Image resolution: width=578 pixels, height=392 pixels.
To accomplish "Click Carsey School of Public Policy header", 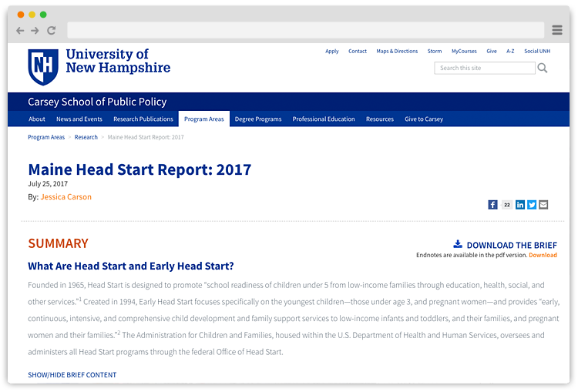I will click(x=97, y=102).
